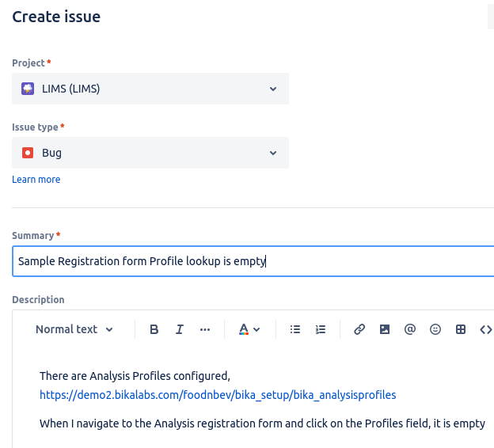Open the text color picker

(x=249, y=329)
